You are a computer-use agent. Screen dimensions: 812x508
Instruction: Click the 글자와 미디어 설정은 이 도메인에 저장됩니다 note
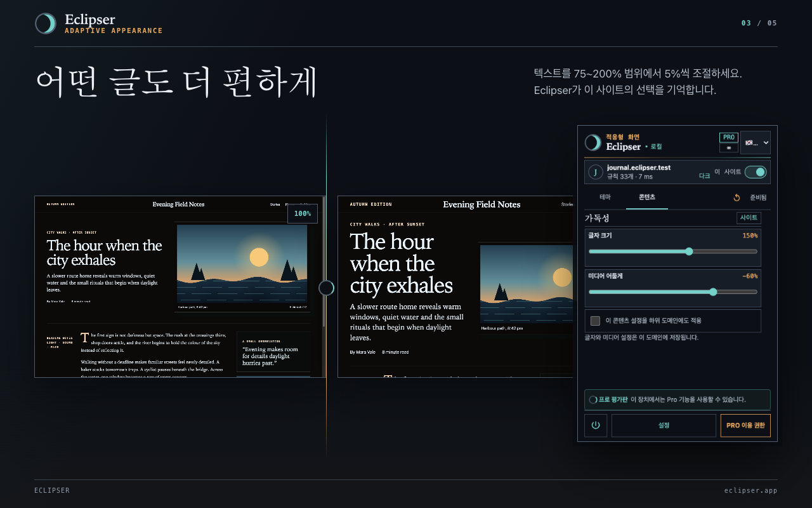641,338
